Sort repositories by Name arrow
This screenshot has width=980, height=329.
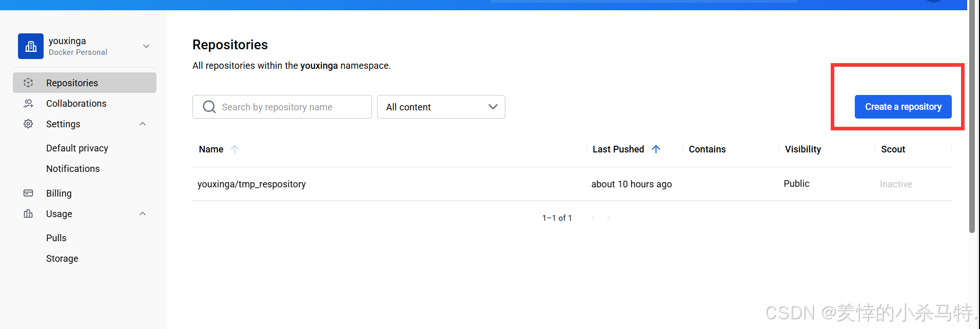[234, 149]
